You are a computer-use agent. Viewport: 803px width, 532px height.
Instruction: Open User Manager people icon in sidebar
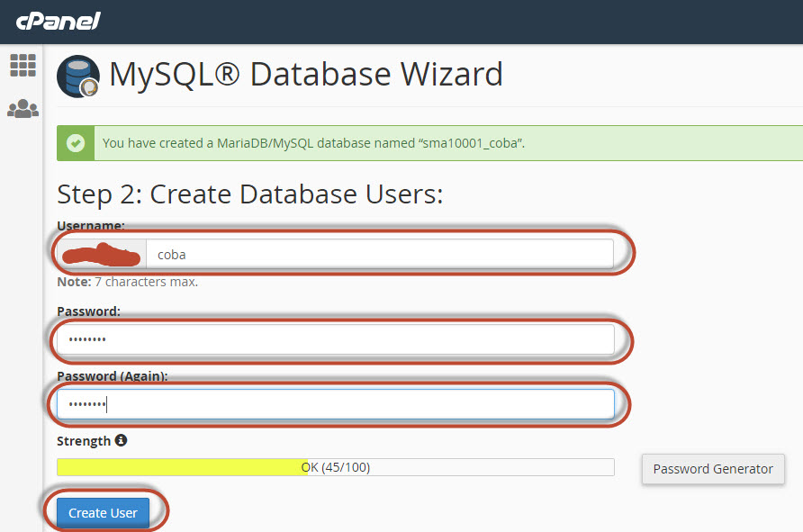coord(23,109)
